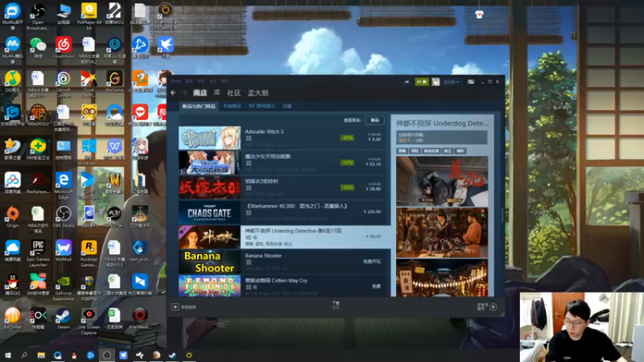Launch Origin desktop shortcut
Screen dimensions: 644x362
pos(12,216)
